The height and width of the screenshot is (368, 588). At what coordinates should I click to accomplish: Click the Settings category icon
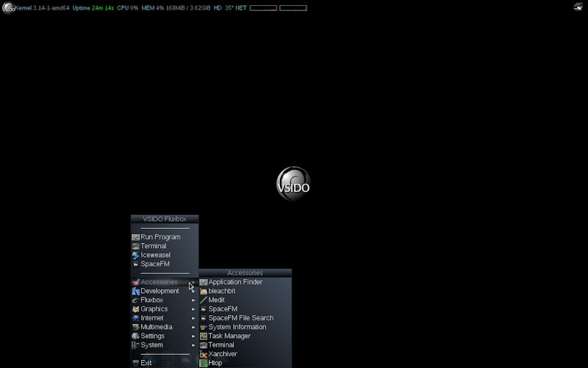pyautogui.click(x=135, y=336)
